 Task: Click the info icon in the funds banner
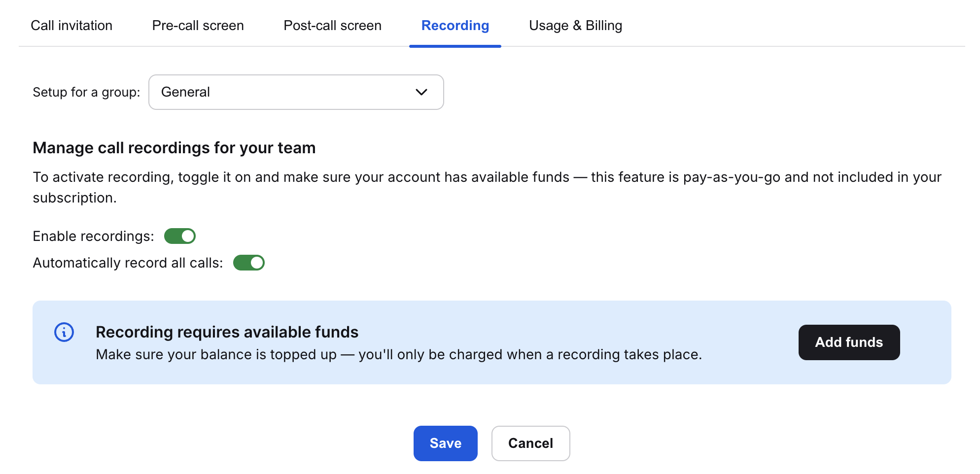[x=64, y=332]
